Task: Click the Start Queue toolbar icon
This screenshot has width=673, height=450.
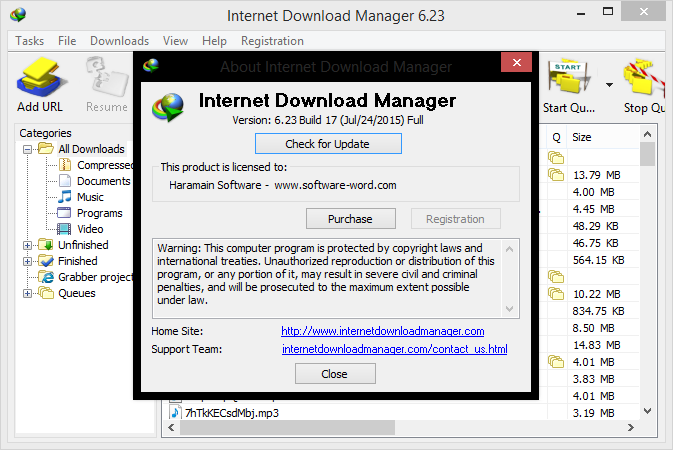Action: 569,78
